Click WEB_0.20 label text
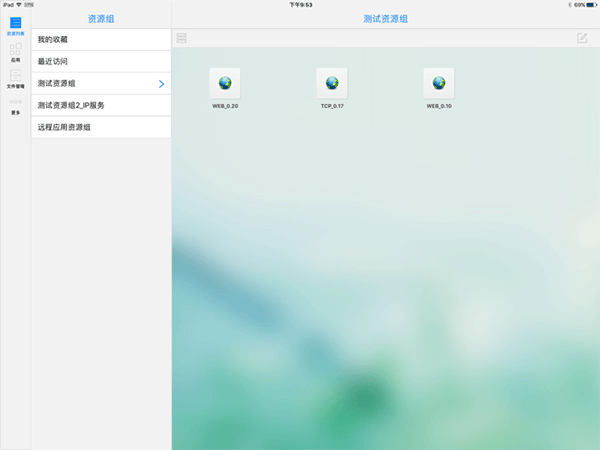The width and height of the screenshot is (600, 450). [x=225, y=106]
